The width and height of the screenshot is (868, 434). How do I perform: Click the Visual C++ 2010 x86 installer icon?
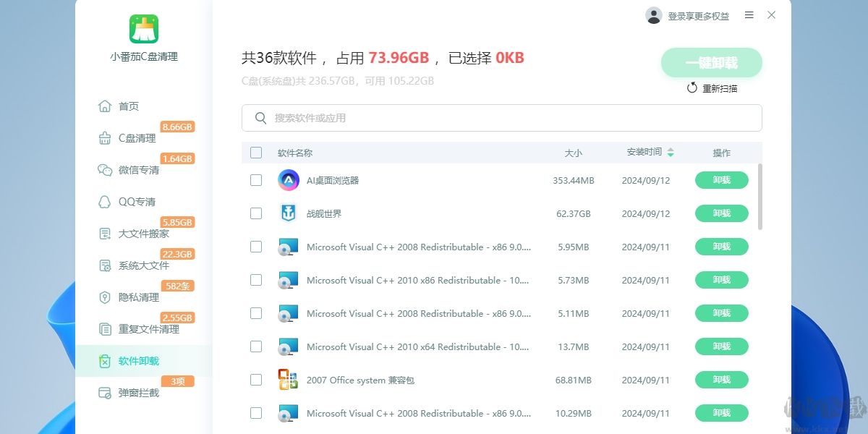(x=289, y=280)
